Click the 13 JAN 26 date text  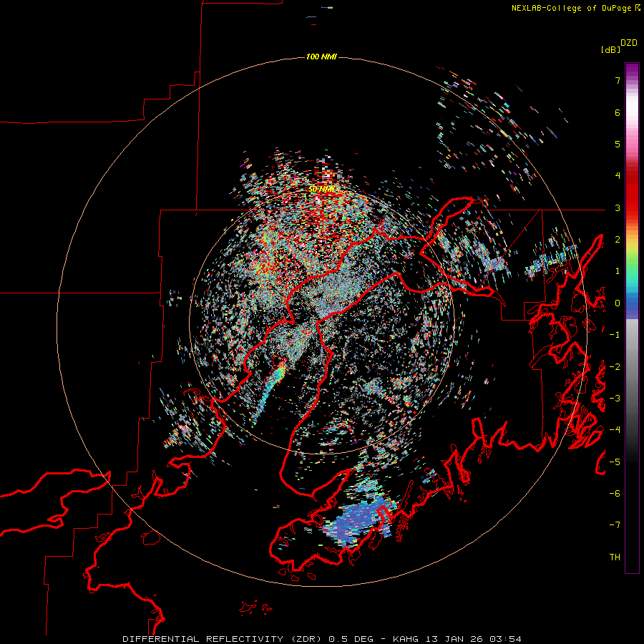click(456, 639)
